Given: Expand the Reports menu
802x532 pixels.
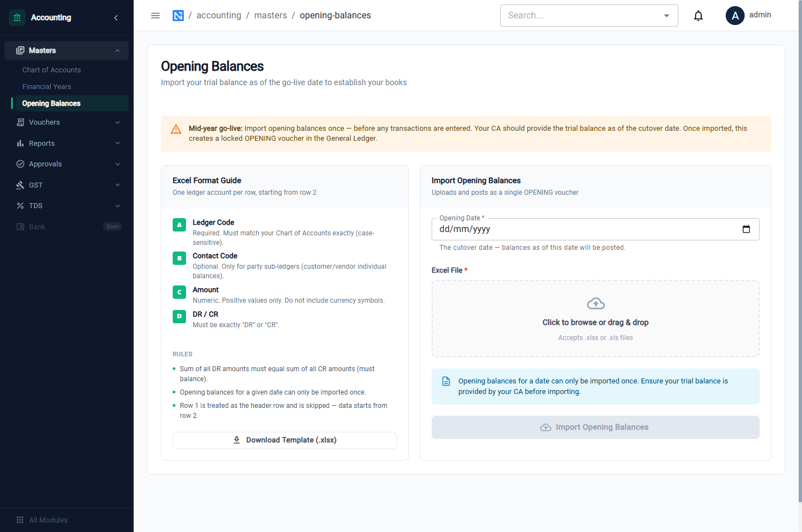Looking at the screenshot, I should click(118, 144).
